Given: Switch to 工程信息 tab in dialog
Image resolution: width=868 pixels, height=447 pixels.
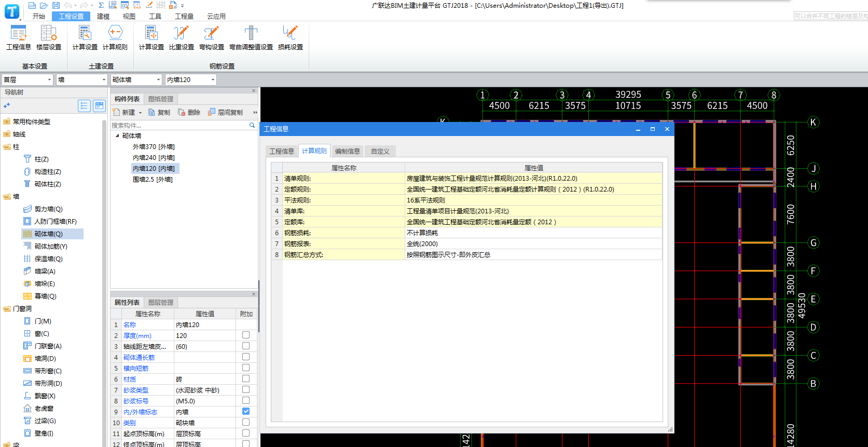Looking at the screenshot, I should click(x=282, y=151).
